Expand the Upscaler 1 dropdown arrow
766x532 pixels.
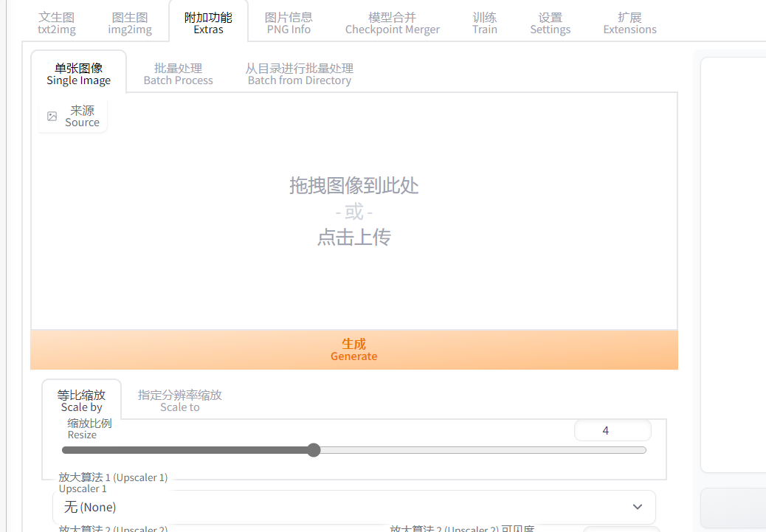pyautogui.click(x=638, y=507)
